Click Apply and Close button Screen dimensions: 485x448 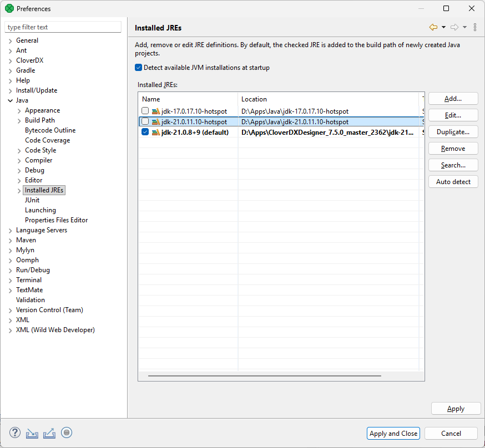393,434
